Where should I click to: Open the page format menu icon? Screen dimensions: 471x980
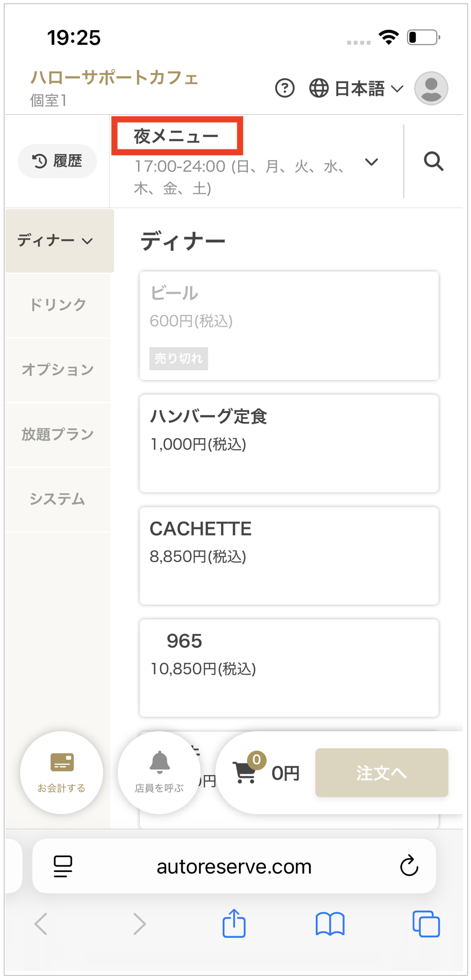63,866
